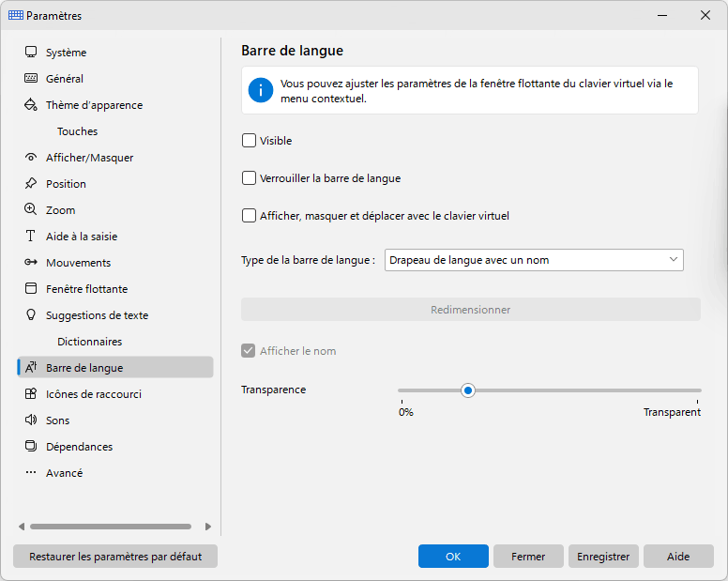Click the Zoom magnifier icon
Viewport: 728px width, 581px height.
pyautogui.click(x=31, y=209)
